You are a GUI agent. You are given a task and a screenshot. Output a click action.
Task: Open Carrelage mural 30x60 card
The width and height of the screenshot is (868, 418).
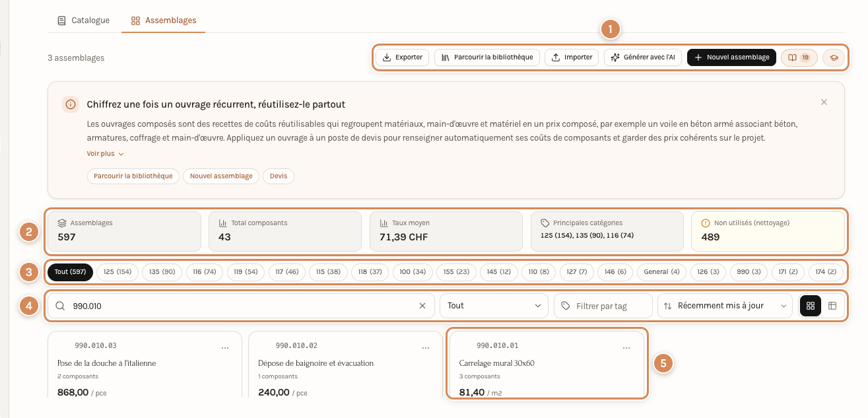[547, 365]
